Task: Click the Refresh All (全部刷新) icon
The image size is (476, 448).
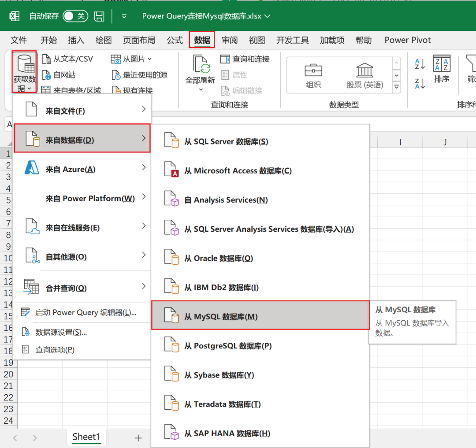Action: pyautogui.click(x=201, y=64)
